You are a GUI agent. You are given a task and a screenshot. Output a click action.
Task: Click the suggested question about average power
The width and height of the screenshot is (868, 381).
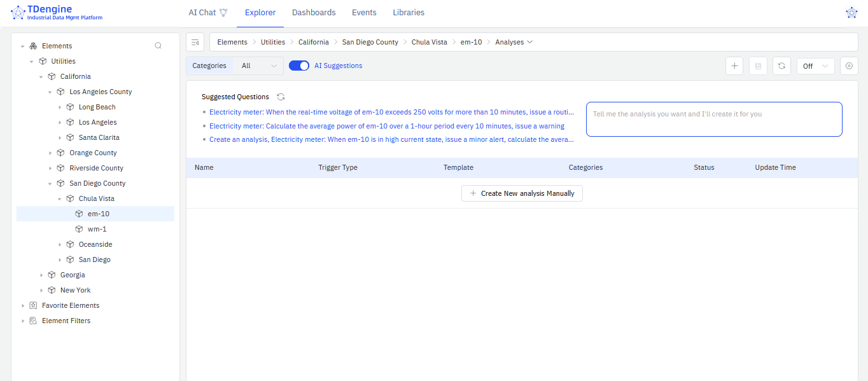click(x=386, y=126)
